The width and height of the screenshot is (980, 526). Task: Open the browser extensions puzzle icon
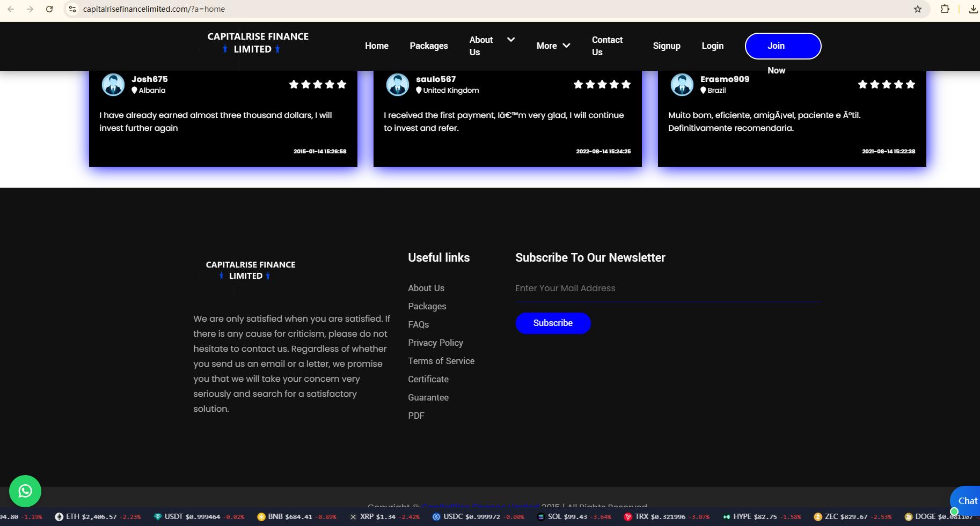coord(945,9)
